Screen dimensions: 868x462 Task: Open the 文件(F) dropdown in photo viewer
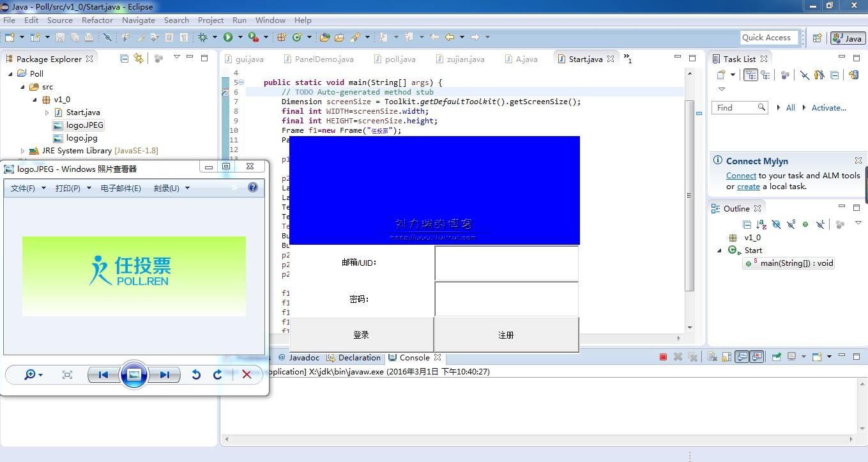pyautogui.click(x=28, y=188)
